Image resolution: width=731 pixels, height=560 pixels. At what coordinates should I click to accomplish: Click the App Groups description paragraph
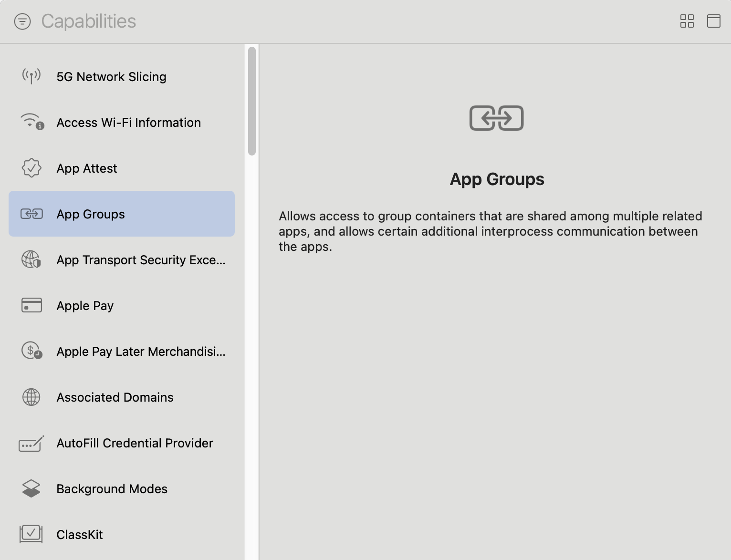[491, 231]
